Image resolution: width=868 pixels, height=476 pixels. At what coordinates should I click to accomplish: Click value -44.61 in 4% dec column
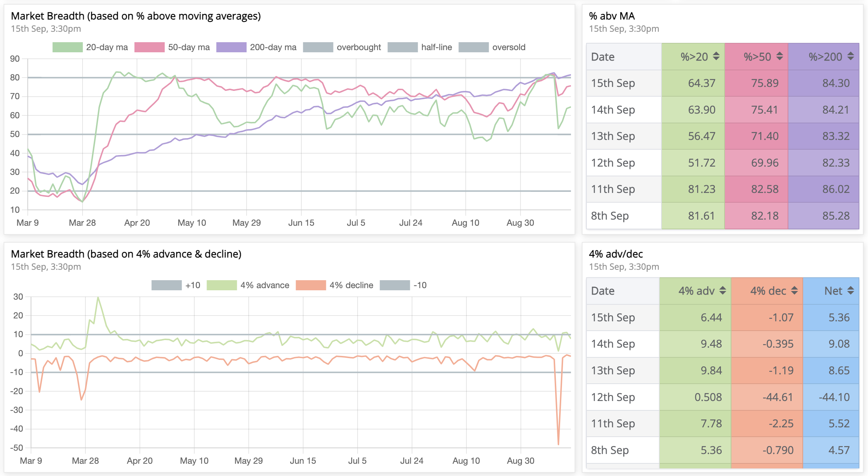pyautogui.click(x=778, y=397)
